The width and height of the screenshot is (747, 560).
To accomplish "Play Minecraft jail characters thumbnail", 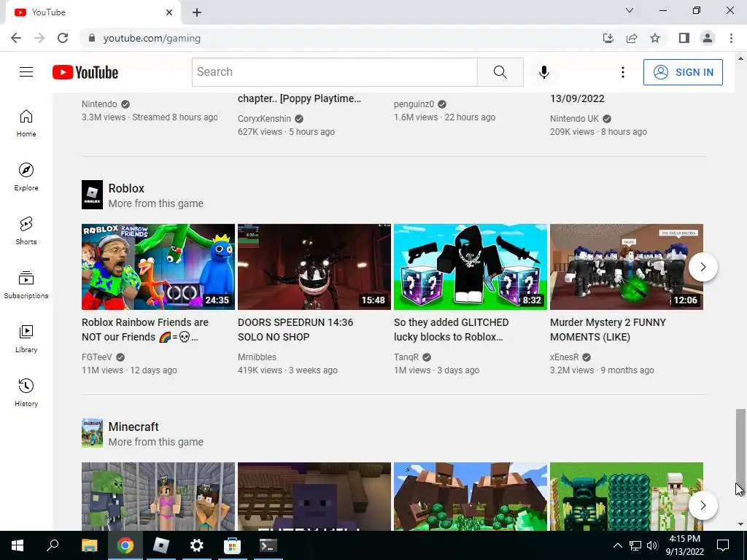I will point(158,496).
